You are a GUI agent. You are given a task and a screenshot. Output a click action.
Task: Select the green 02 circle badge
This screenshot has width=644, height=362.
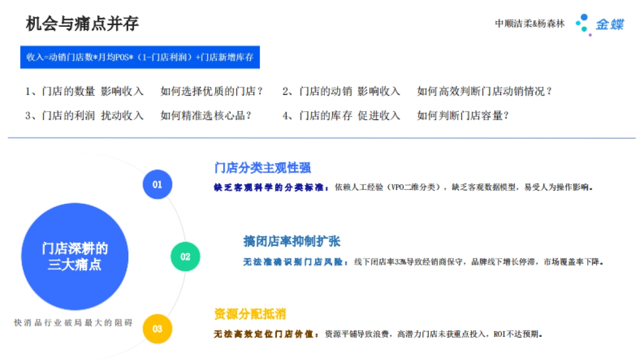[184, 257]
